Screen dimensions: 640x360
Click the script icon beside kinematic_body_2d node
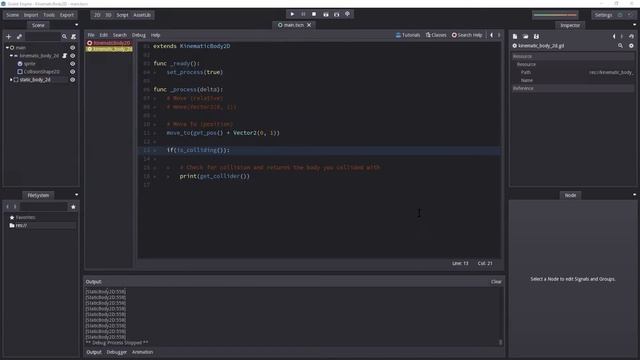(x=64, y=56)
